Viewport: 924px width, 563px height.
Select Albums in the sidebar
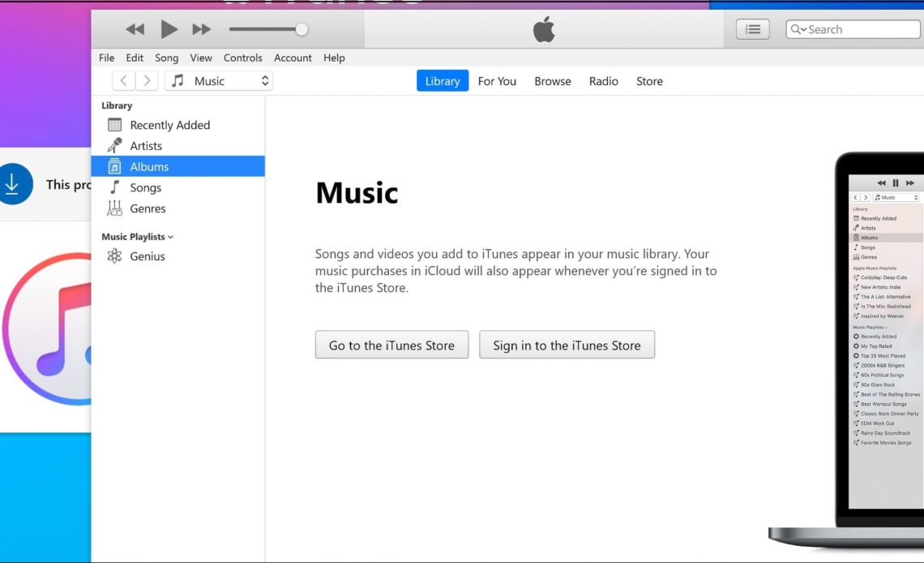(x=178, y=166)
